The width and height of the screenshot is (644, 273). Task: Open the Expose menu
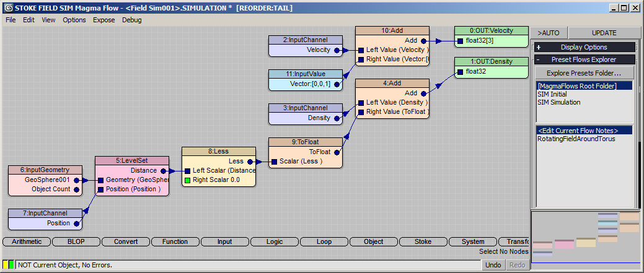104,20
